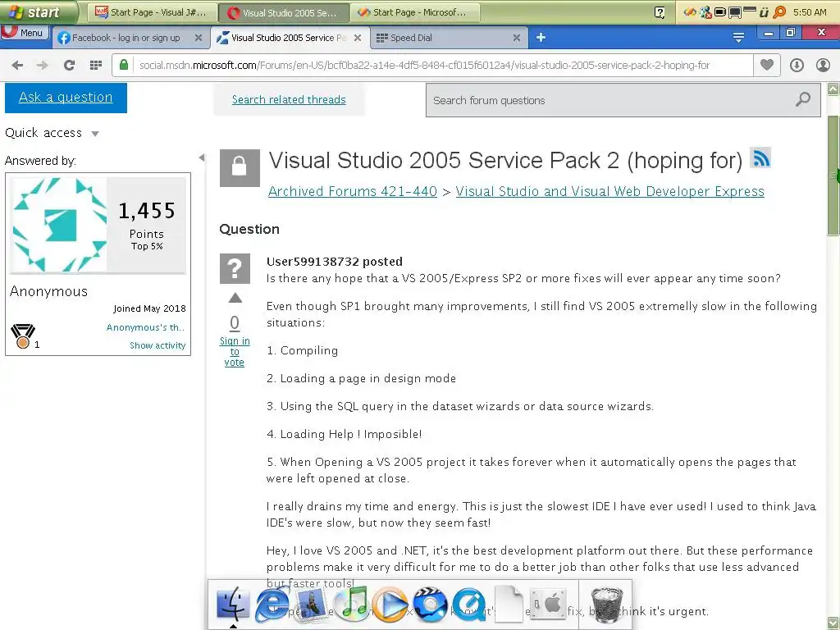Open the blank document dock icon
Viewport: 840px width, 630px height.
pos(509,605)
